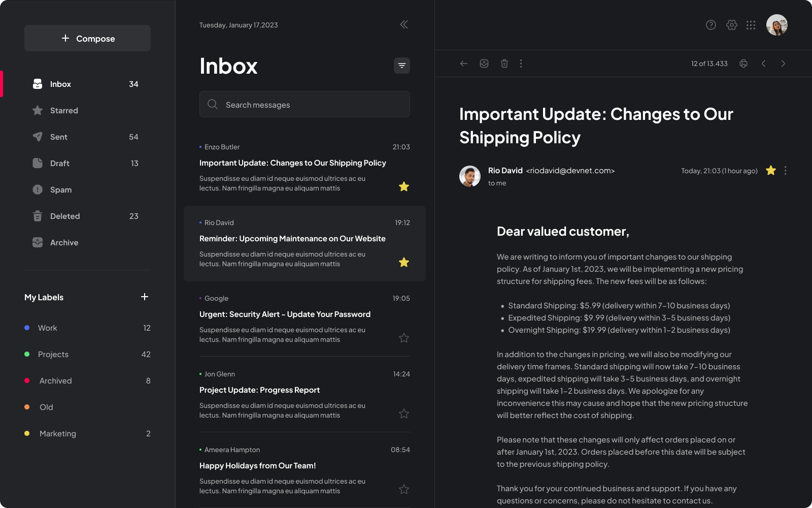Print the open email
The height and width of the screenshot is (508, 812).
pos(743,63)
